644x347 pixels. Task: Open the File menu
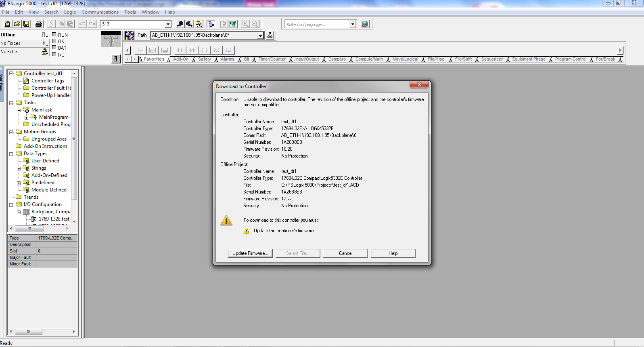tap(6, 12)
